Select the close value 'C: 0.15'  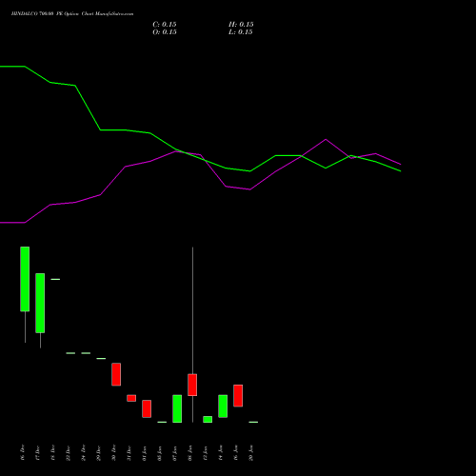pyautogui.click(x=165, y=25)
